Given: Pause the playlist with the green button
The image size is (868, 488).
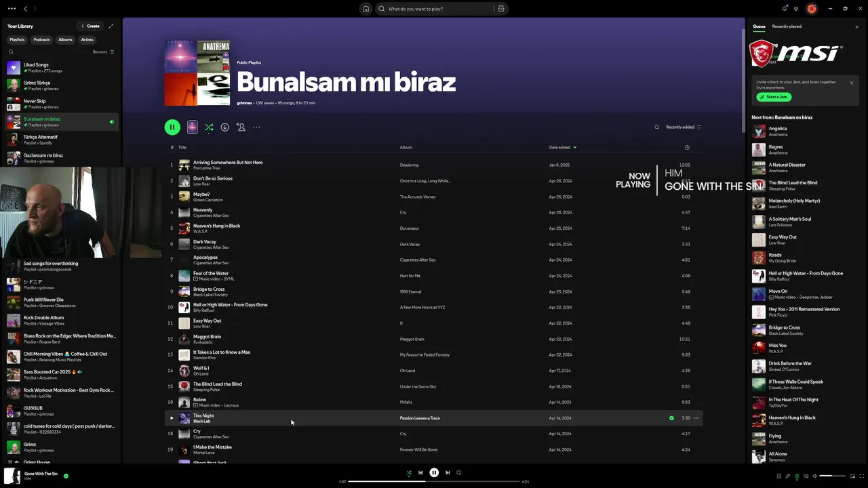Looking at the screenshot, I should (172, 127).
